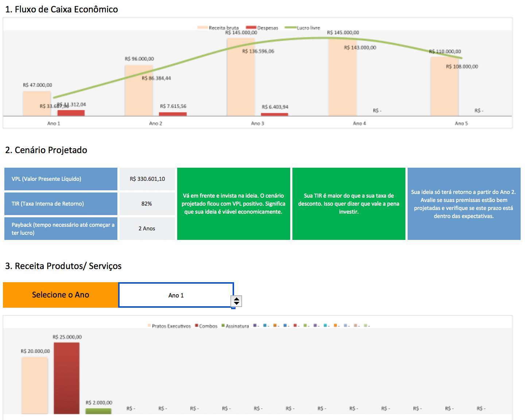525x420 pixels.
Task: Select the TIR value cell showing 82%
Action: 147,204
